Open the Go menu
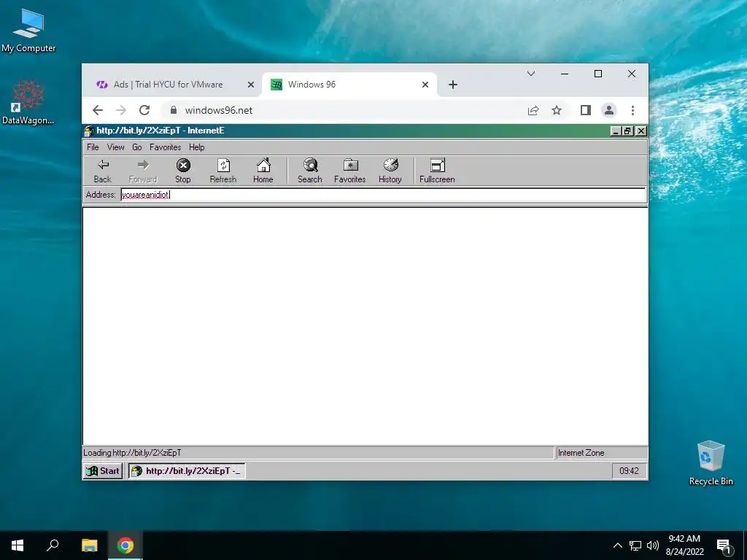This screenshot has height=560, width=747. 136,147
